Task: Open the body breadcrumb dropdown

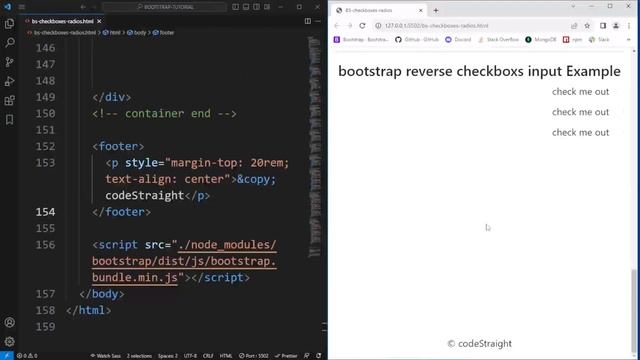Action: tap(137, 32)
